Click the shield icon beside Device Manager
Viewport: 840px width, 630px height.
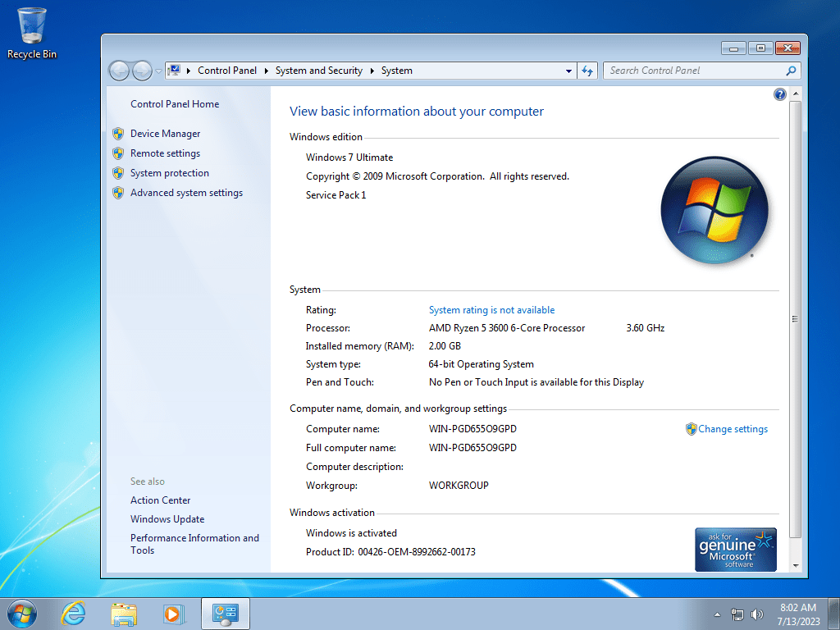coord(118,134)
